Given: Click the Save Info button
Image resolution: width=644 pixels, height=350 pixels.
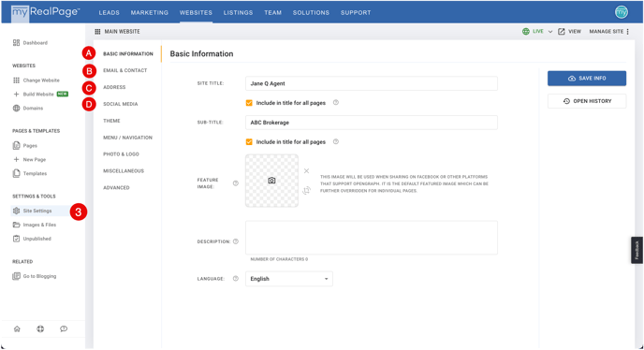Looking at the screenshot, I should tap(587, 78).
